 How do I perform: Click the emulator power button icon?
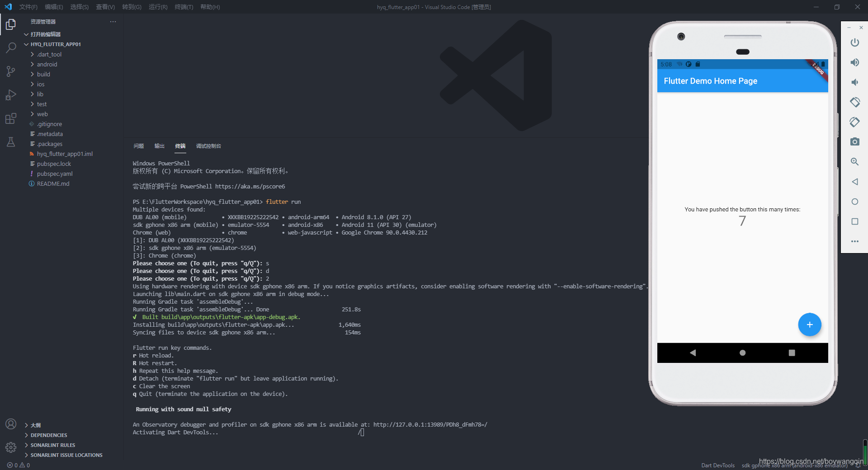854,42
